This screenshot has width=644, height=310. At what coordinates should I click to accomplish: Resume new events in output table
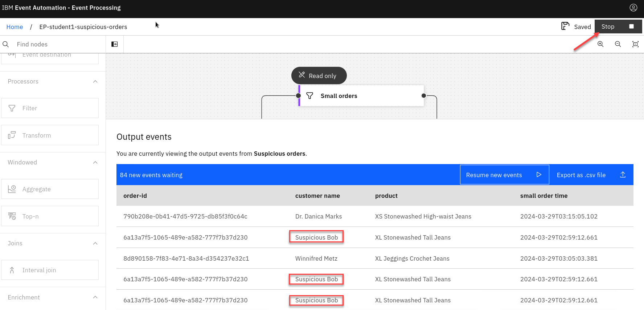[x=504, y=175]
